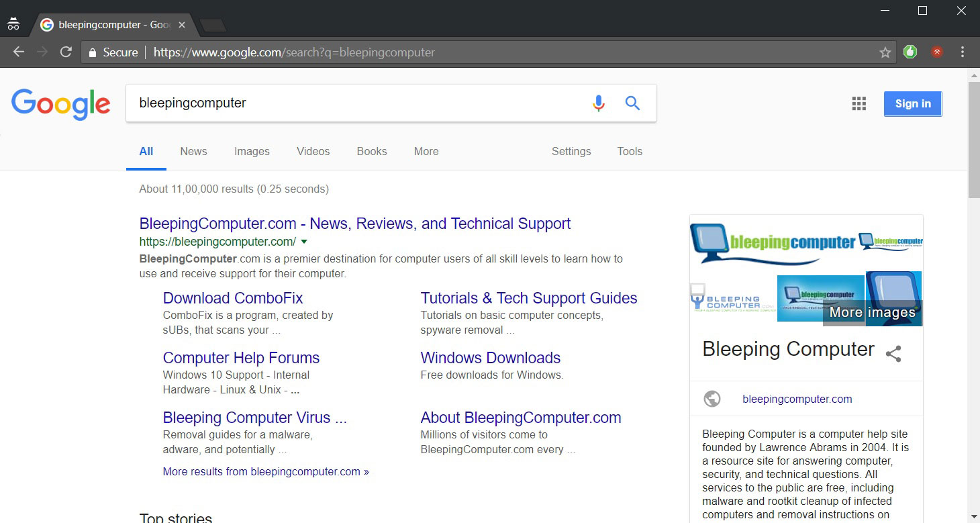This screenshot has height=523, width=980.
Task: Open the More search categories menu
Action: (x=426, y=151)
